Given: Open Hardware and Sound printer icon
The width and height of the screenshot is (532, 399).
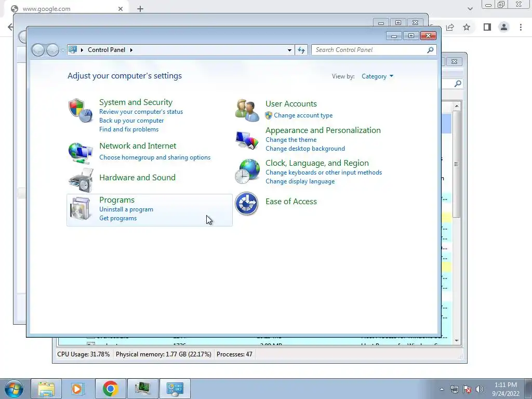Looking at the screenshot, I should point(81,180).
